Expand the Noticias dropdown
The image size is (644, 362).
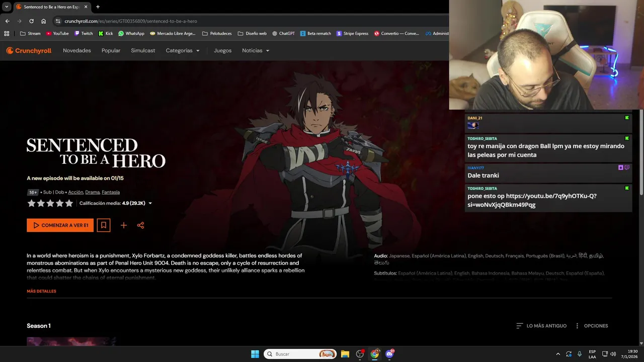point(256,51)
